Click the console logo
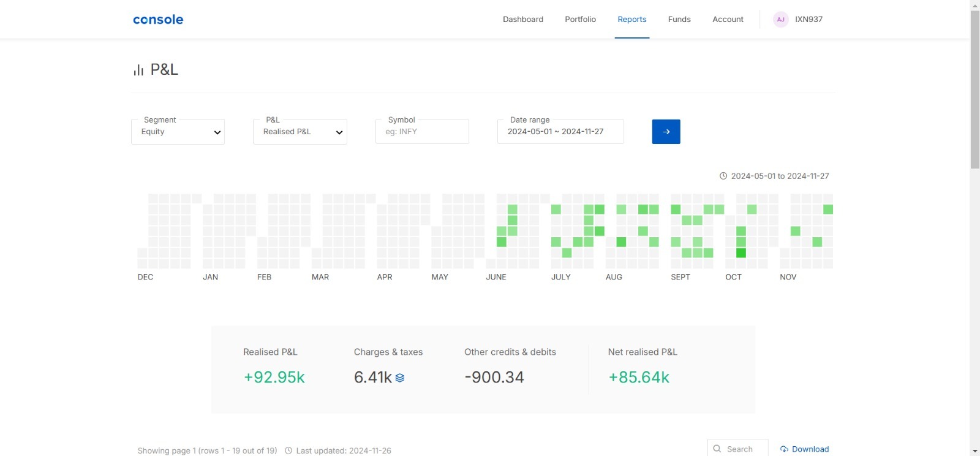The height and width of the screenshot is (456, 980). 158,20
